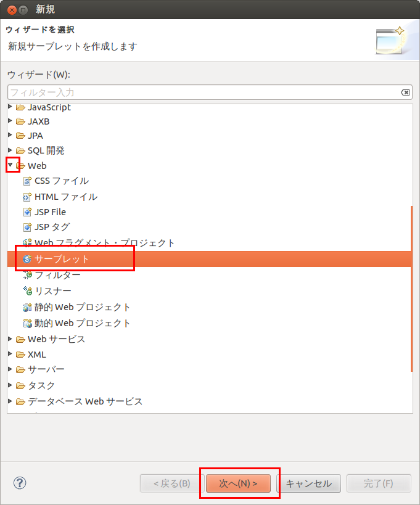This screenshot has height=505, width=420.
Task: Select the HTML ファイル icon
Action: click(x=27, y=197)
